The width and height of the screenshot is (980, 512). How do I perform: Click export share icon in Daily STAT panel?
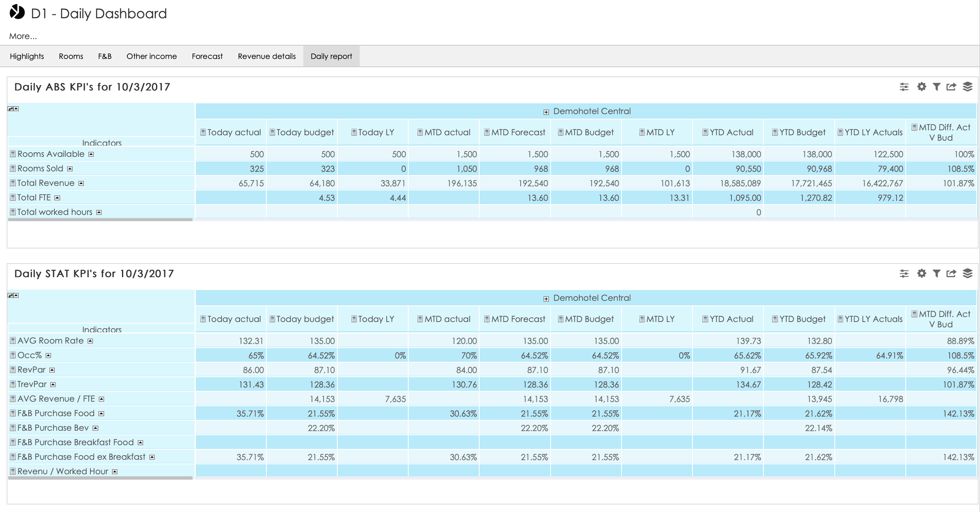(951, 273)
